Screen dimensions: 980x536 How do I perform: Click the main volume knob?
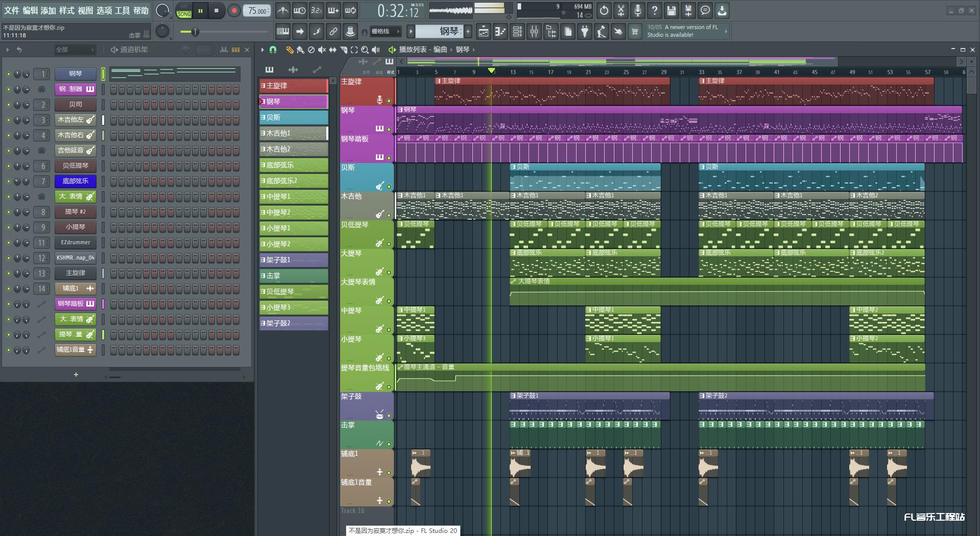[x=162, y=10]
